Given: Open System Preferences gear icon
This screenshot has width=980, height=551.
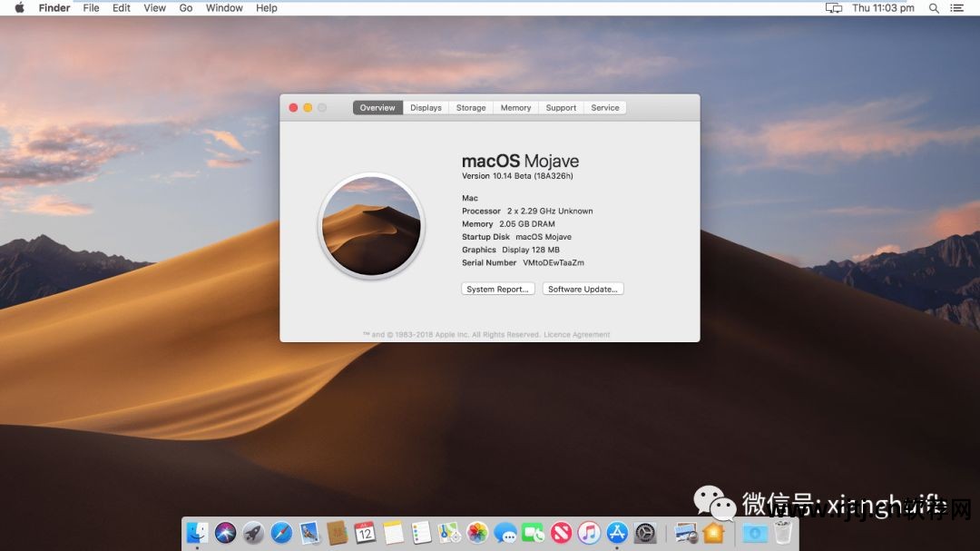Looking at the screenshot, I should [645, 533].
